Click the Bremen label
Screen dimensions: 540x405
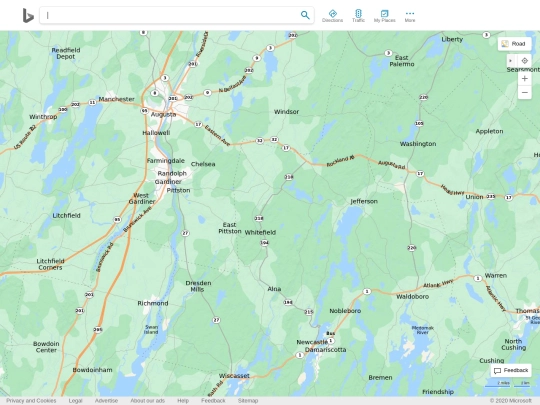coord(380,378)
